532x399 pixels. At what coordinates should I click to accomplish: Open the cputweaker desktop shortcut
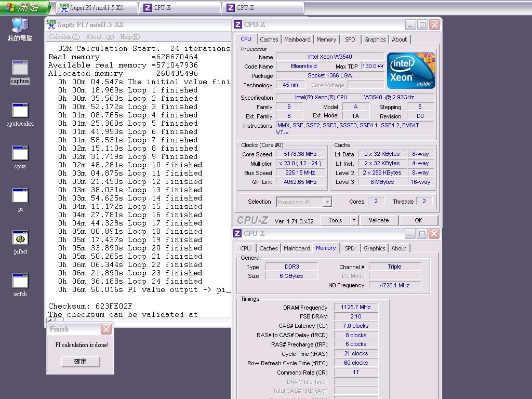click(20, 115)
